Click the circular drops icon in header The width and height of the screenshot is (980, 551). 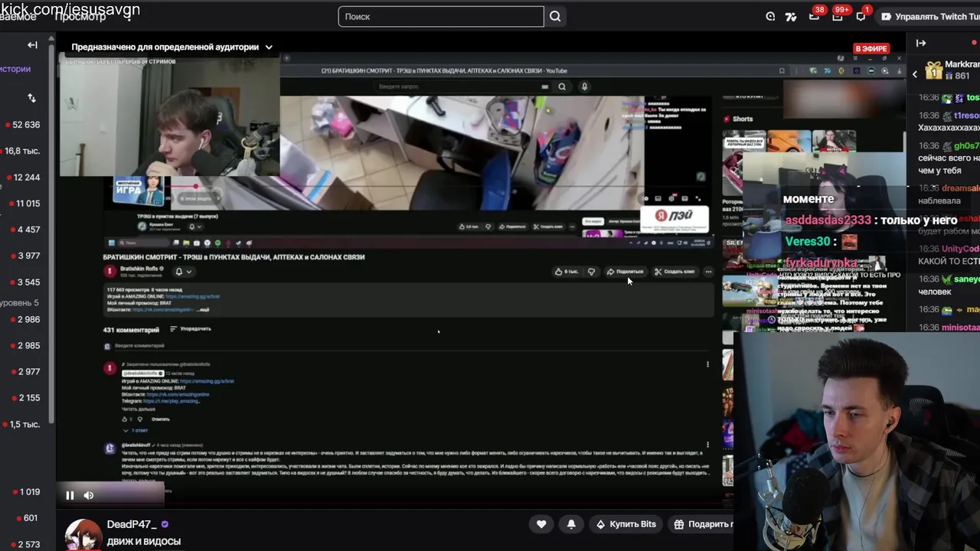[770, 16]
